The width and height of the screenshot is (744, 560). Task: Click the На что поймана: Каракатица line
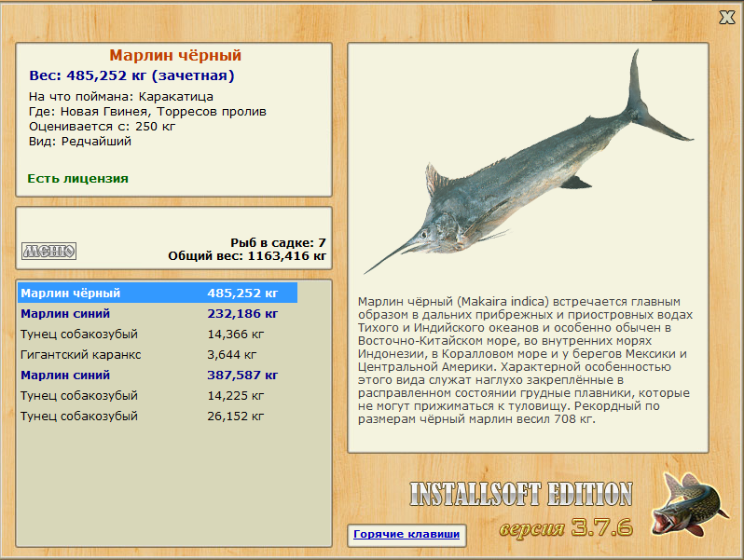pyautogui.click(x=121, y=97)
